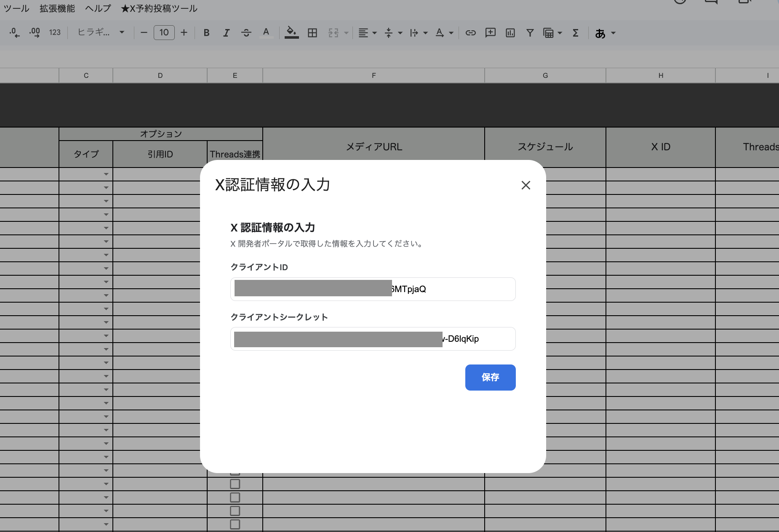Open the first タイプ dropdown row
The width and height of the screenshot is (779, 532).
click(106, 174)
